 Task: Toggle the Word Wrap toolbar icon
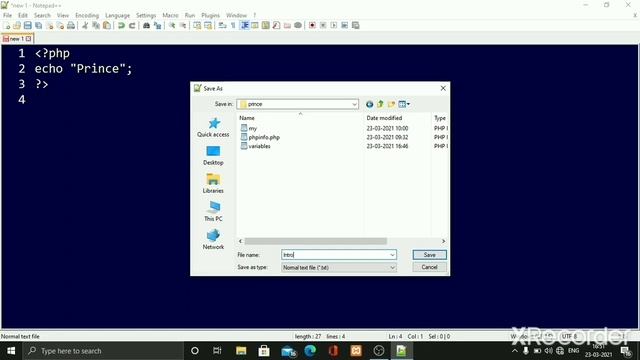[222, 25]
